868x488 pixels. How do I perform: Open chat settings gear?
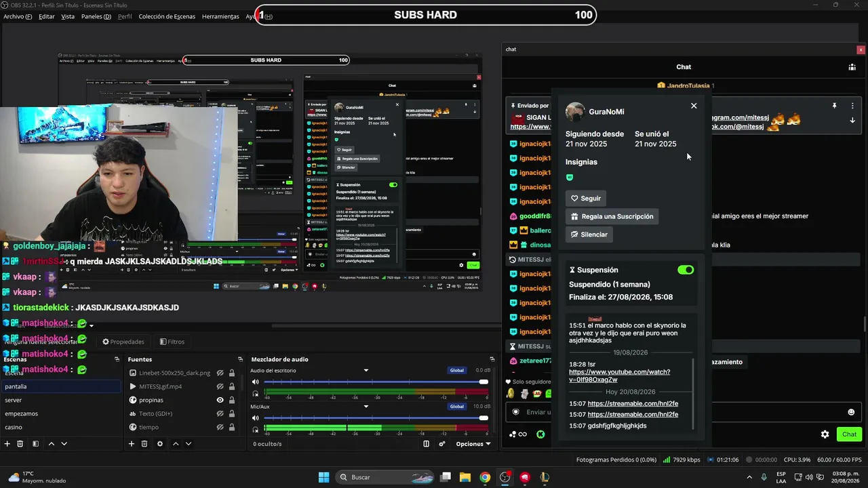click(825, 434)
